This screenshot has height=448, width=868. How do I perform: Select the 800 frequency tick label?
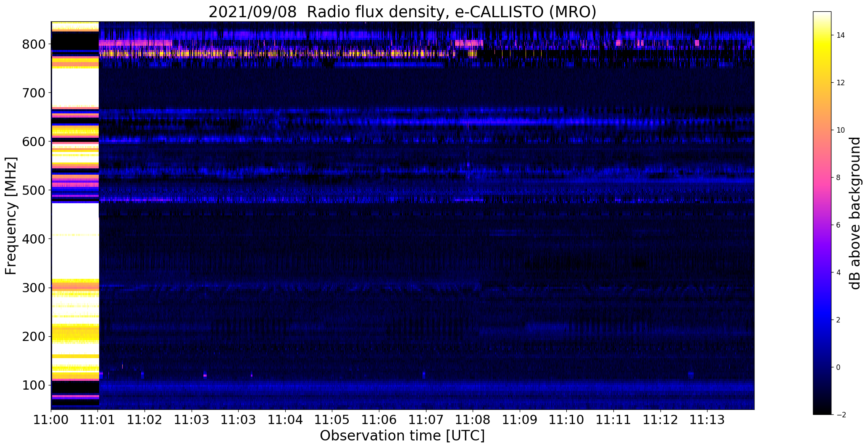pos(34,44)
